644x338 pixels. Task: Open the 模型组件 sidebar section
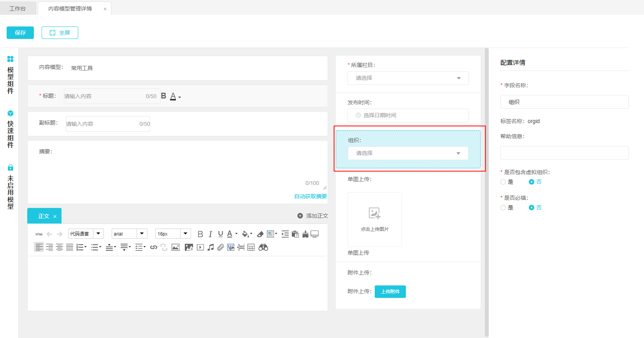click(11, 75)
